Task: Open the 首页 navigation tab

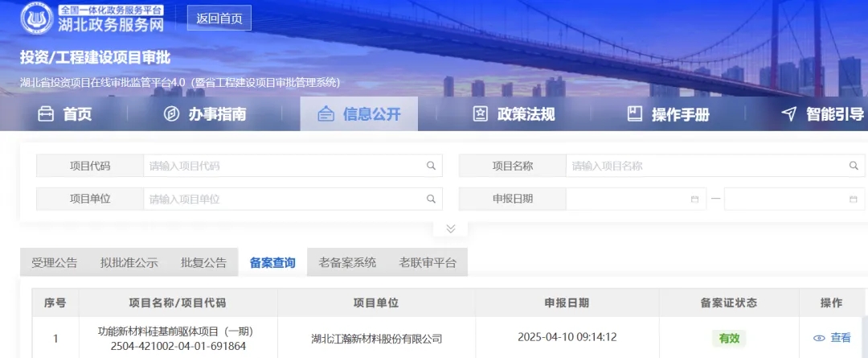Action: pyautogui.click(x=64, y=114)
